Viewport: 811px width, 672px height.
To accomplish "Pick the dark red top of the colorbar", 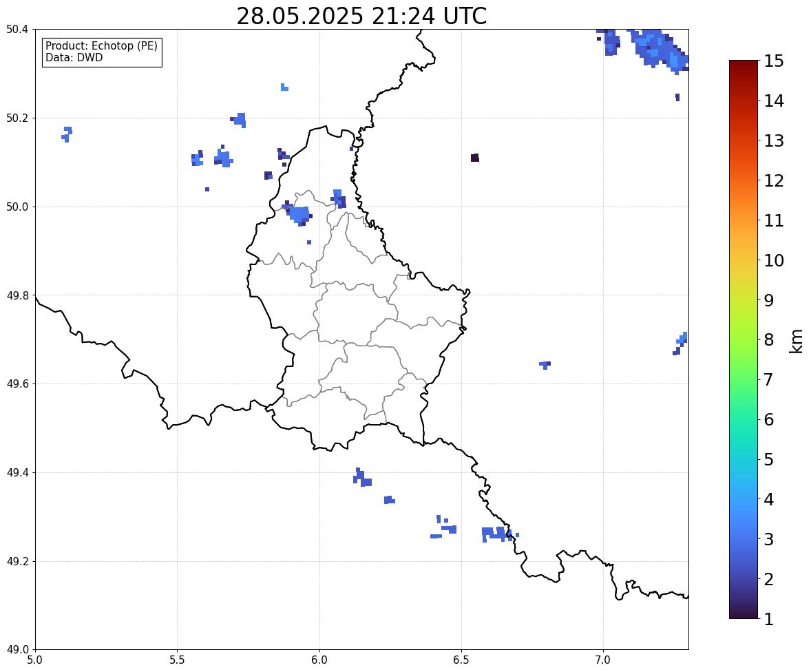I will coord(744,67).
